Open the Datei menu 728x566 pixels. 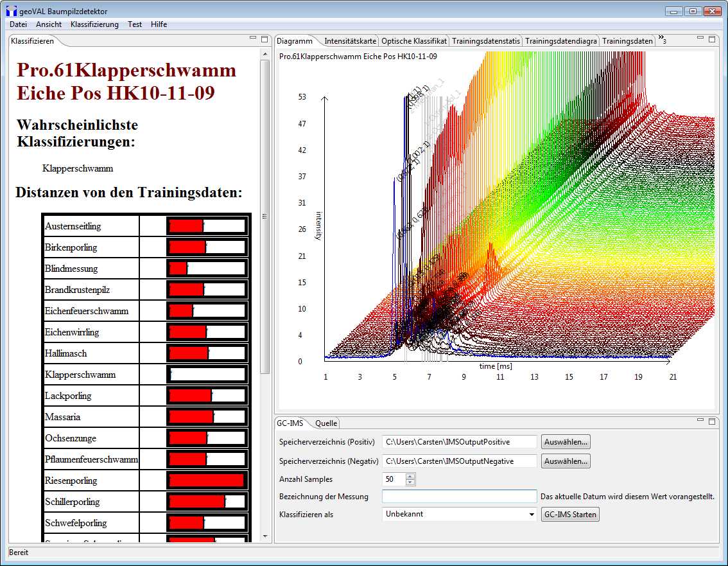pyautogui.click(x=18, y=24)
